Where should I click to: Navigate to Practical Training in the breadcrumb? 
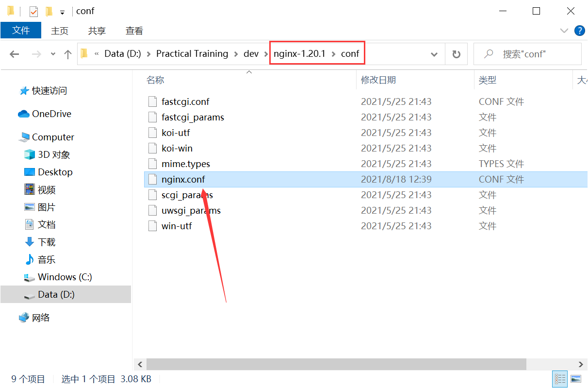(x=192, y=54)
